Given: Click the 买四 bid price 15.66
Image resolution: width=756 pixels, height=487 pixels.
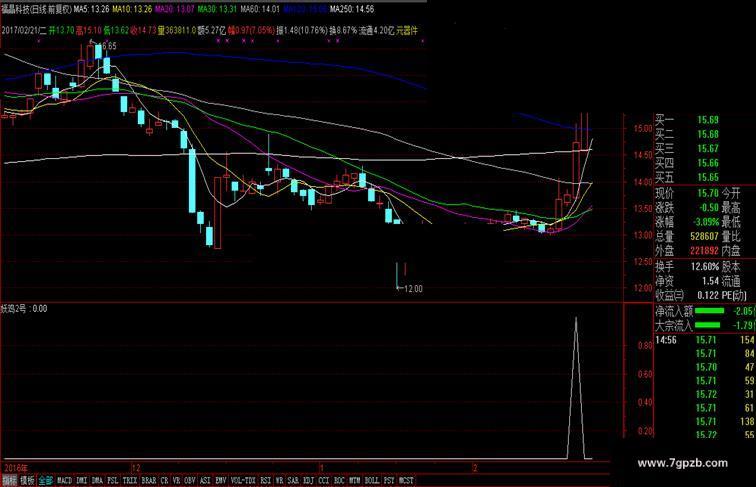Looking at the screenshot, I should tap(708, 163).
